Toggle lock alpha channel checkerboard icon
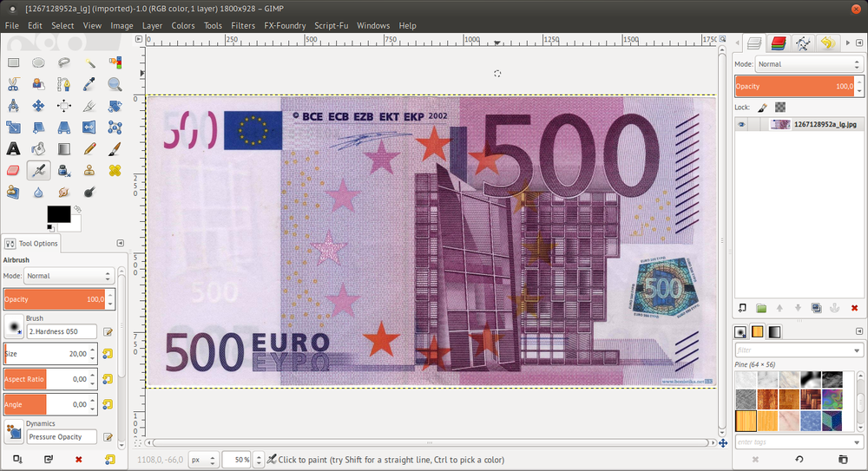This screenshot has height=471, width=868. tap(779, 108)
